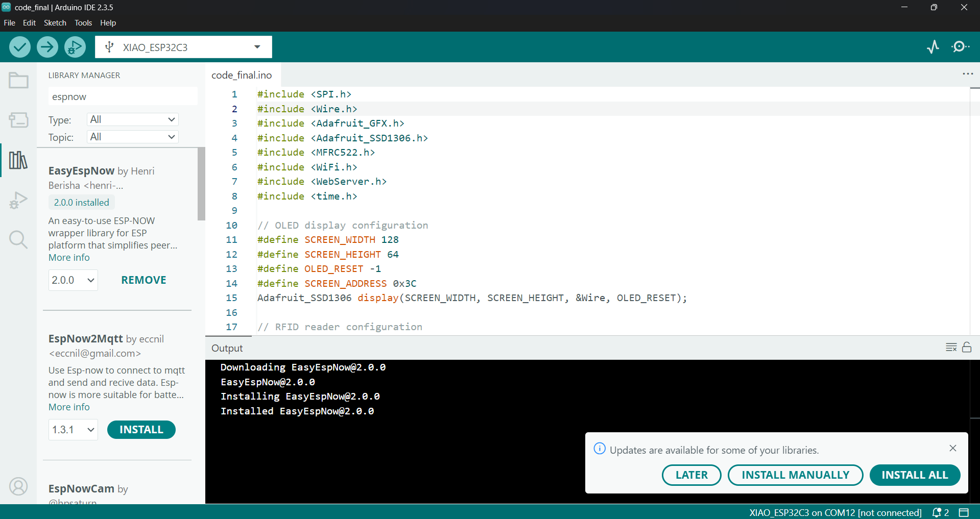Click the library search field with espnow
Screen dimensions: 980x519
pyautogui.click(x=123, y=96)
